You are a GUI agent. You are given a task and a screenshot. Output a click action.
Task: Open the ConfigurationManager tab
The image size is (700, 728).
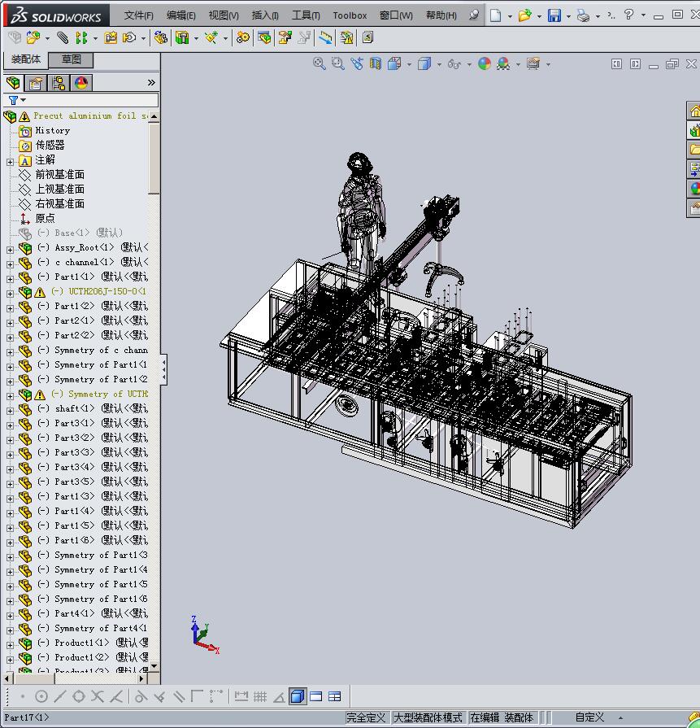[x=59, y=83]
